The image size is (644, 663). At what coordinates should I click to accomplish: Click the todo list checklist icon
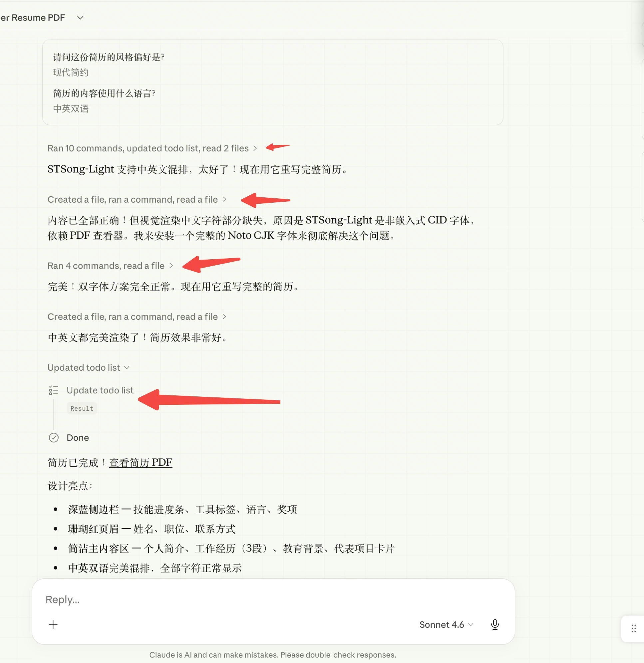[x=54, y=390]
